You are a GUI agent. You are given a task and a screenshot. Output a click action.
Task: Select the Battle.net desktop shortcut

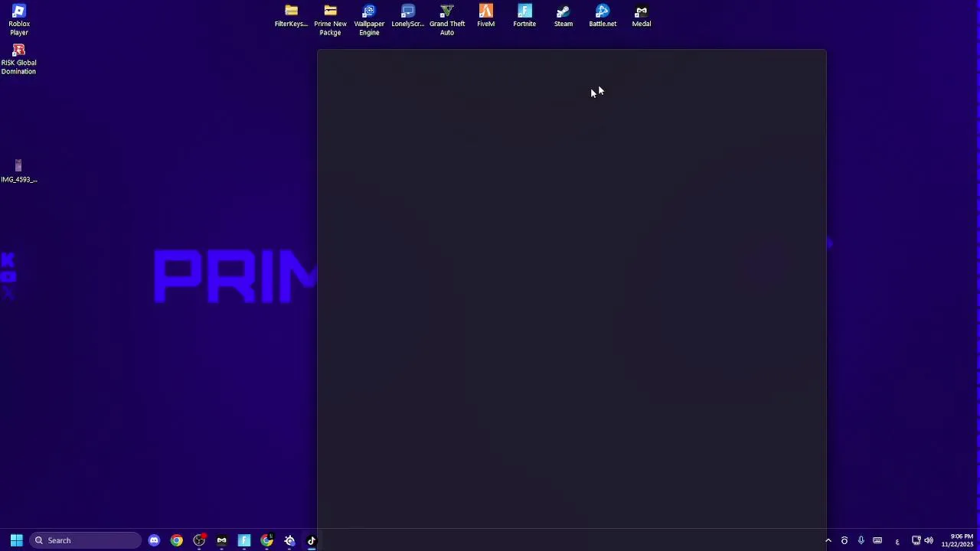pos(603,16)
